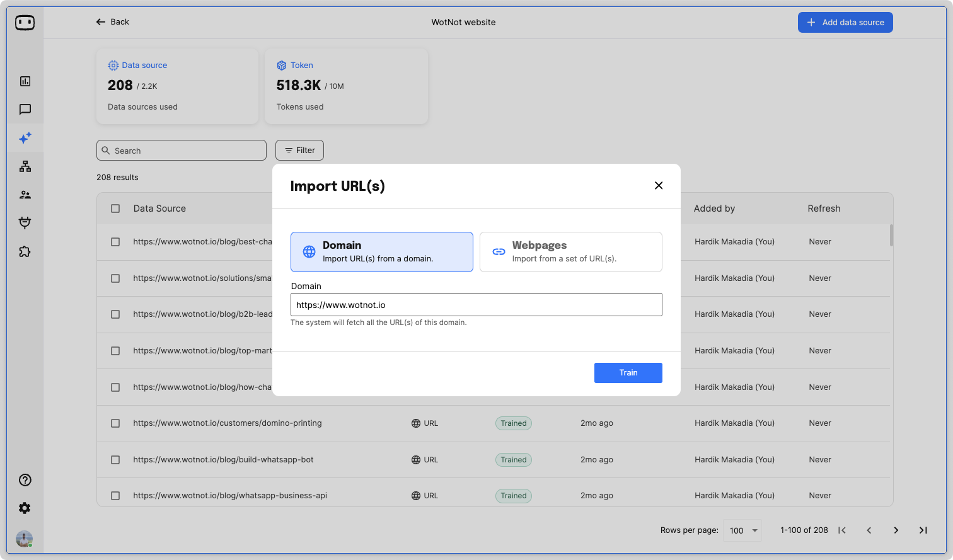Screen dimensions: 953x560
Task: Open the help question mark icon
Action: pyautogui.click(x=25, y=480)
